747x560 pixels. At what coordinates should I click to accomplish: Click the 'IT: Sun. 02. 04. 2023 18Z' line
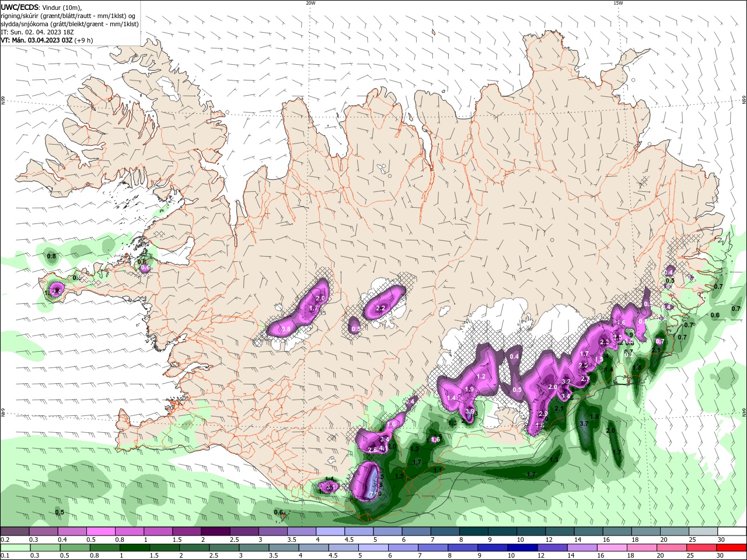click(39, 32)
